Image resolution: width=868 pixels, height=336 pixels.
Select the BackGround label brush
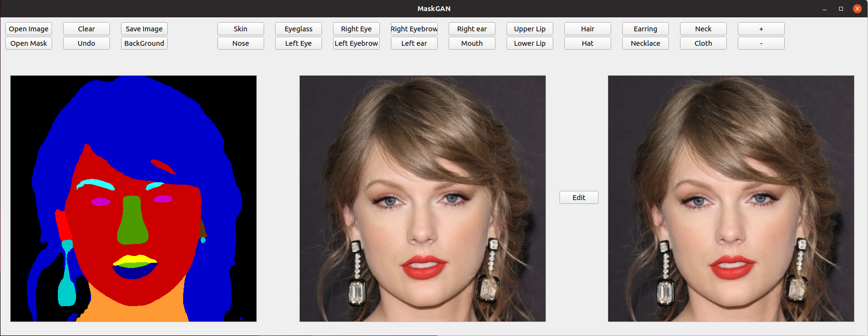tap(144, 43)
